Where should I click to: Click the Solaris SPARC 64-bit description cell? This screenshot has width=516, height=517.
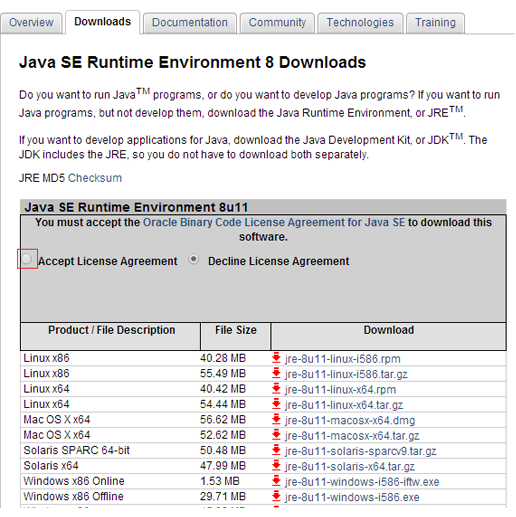pos(76,450)
